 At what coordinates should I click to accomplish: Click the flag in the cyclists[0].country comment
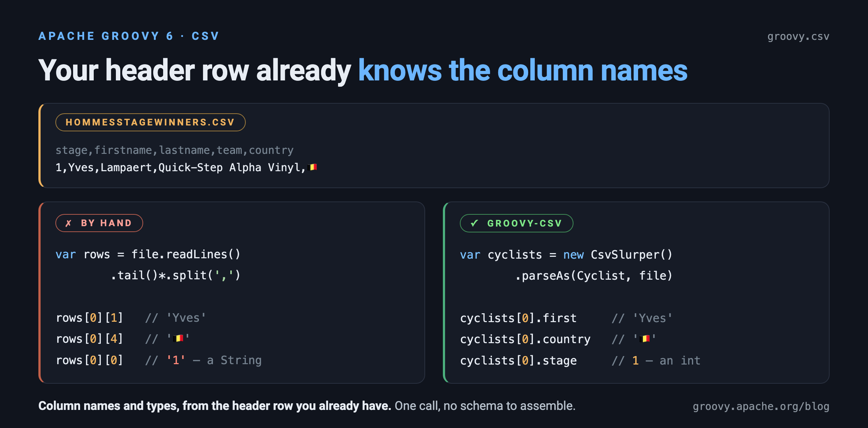click(645, 339)
